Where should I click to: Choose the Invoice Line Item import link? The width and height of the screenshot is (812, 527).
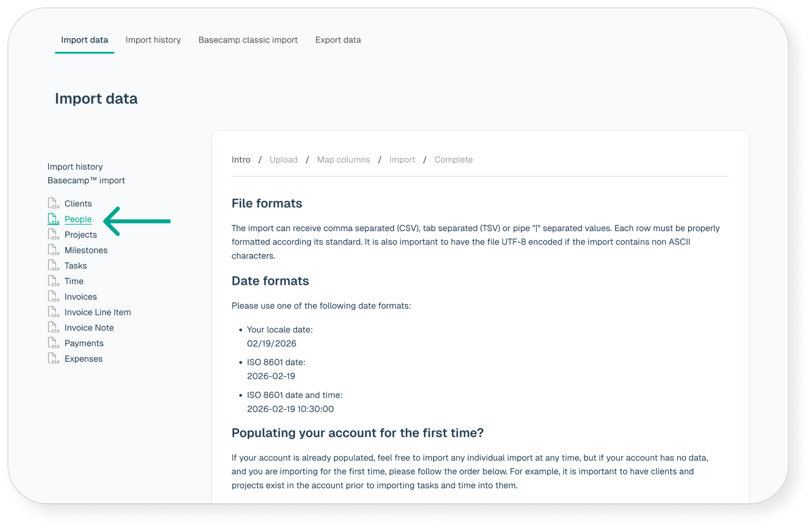(x=97, y=312)
